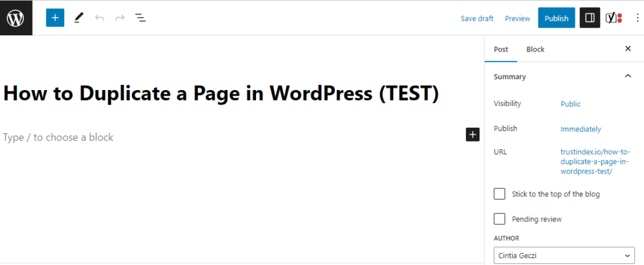Select the pencil Tools icon
Screen dimensions: 644x265
tap(78, 18)
